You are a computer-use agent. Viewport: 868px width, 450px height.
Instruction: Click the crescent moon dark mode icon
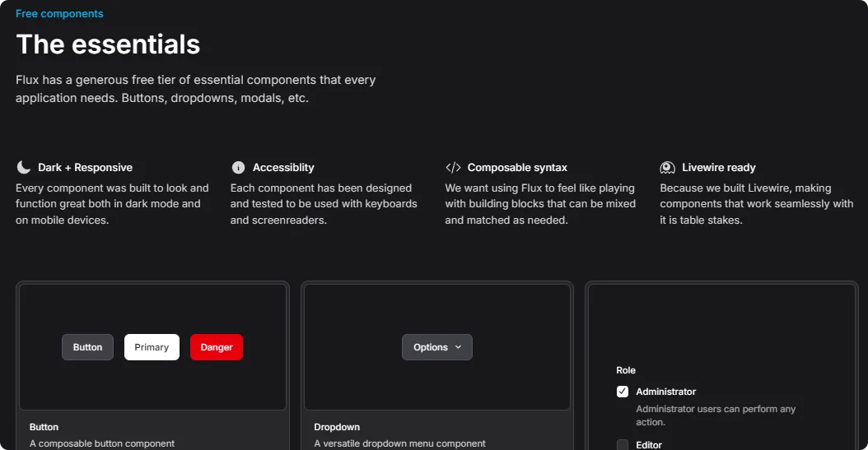point(23,167)
